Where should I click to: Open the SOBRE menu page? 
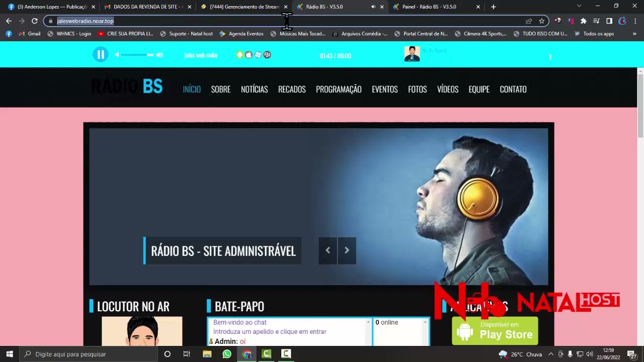point(221,89)
